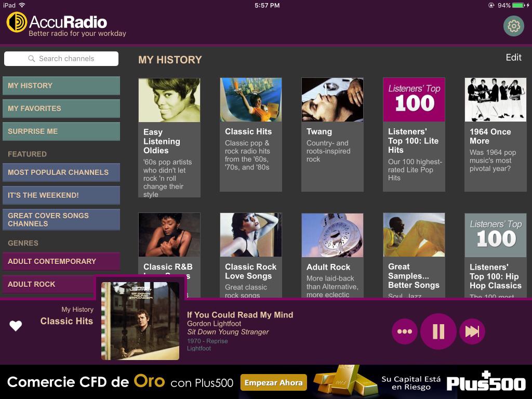532x399 pixels.
Task: Open the three-dot more options button
Action: pyautogui.click(x=404, y=331)
